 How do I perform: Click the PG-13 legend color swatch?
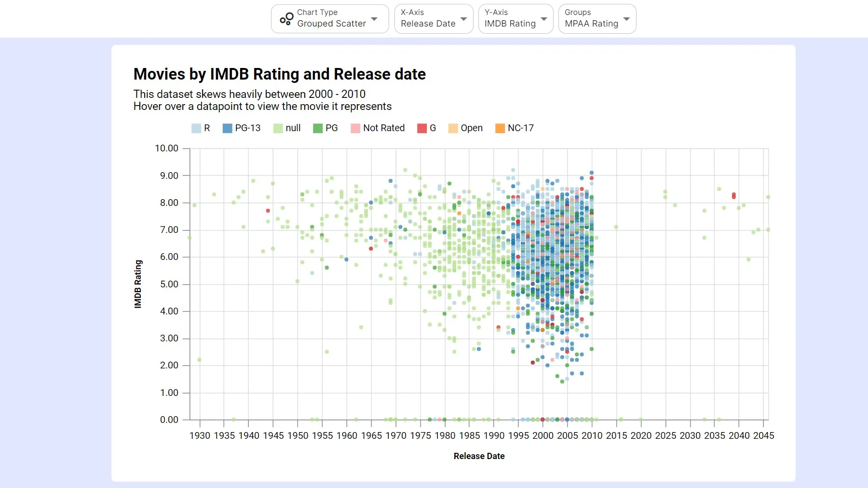coord(227,128)
